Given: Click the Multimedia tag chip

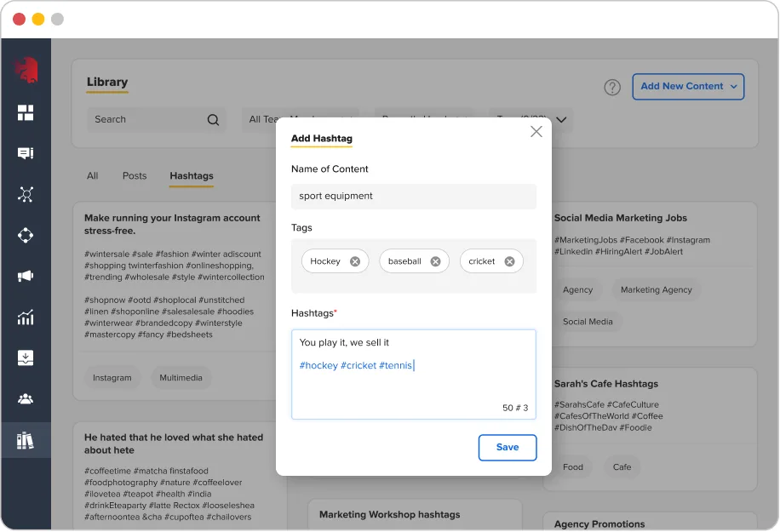Looking at the screenshot, I should (181, 378).
